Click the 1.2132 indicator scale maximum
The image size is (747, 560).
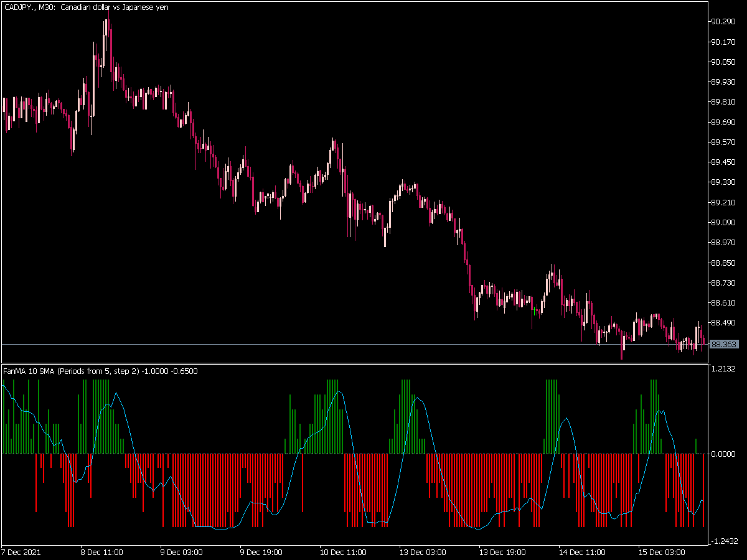[x=722, y=369]
